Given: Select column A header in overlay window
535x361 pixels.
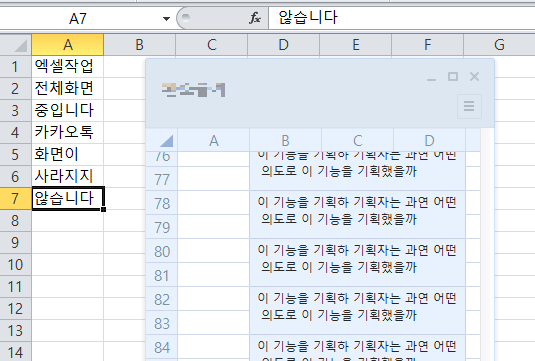Looking at the screenshot, I should pyautogui.click(x=214, y=140).
